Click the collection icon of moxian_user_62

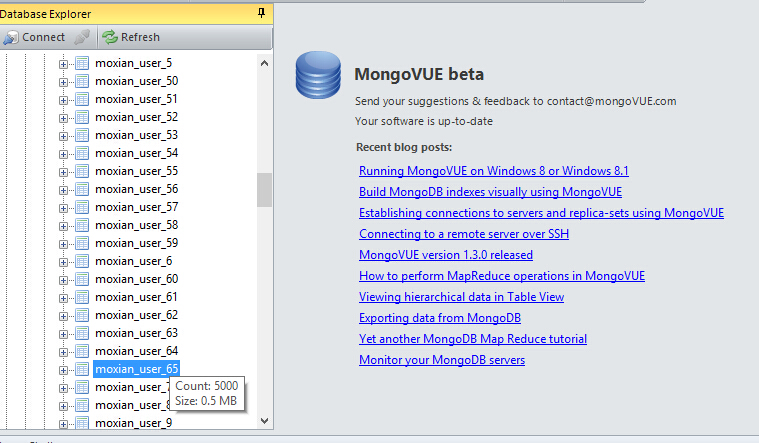click(x=82, y=315)
